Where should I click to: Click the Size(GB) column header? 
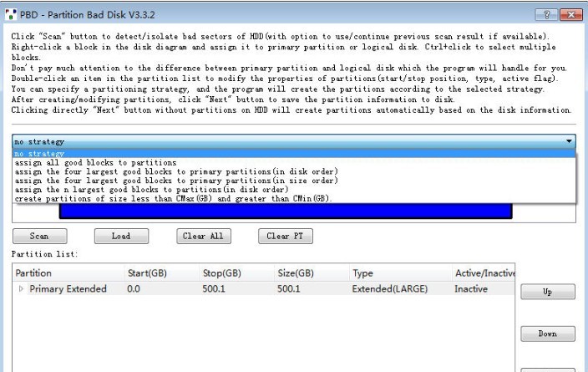pos(312,273)
